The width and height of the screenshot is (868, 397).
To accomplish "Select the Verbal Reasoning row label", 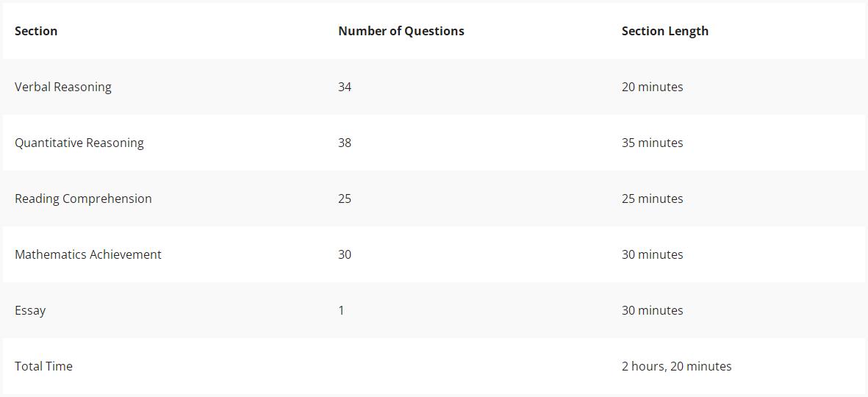I will [63, 87].
